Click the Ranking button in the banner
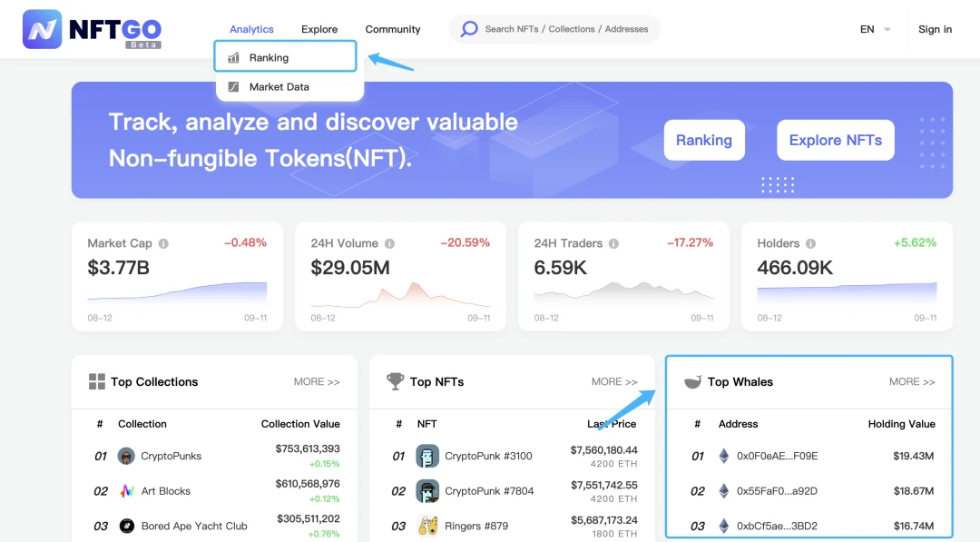 tap(704, 140)
